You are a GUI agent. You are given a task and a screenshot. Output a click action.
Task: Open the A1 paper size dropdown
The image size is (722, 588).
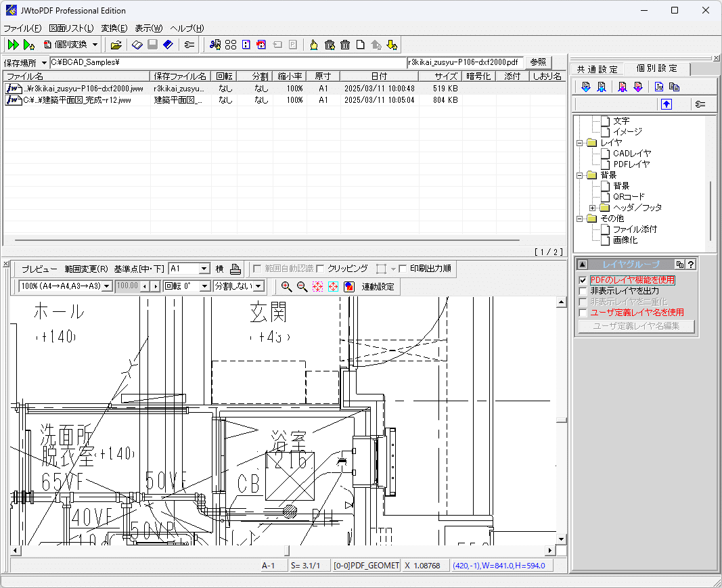[x=203, y=269]
